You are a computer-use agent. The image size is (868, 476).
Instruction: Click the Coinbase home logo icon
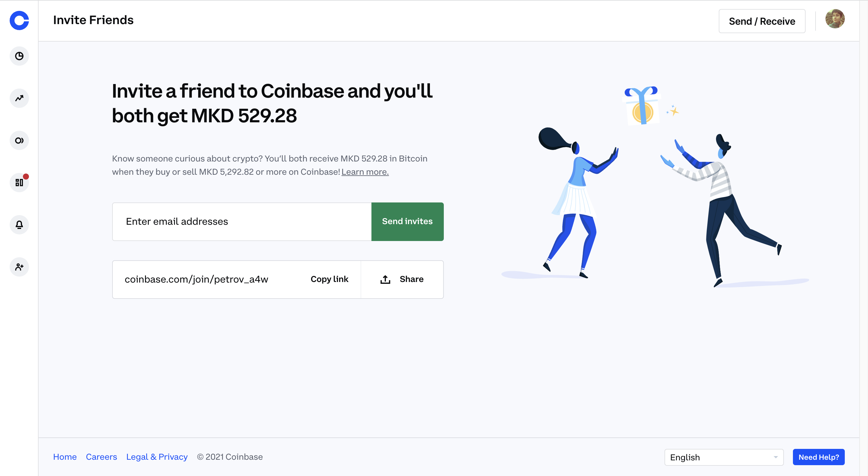click(x=19, y=20)
